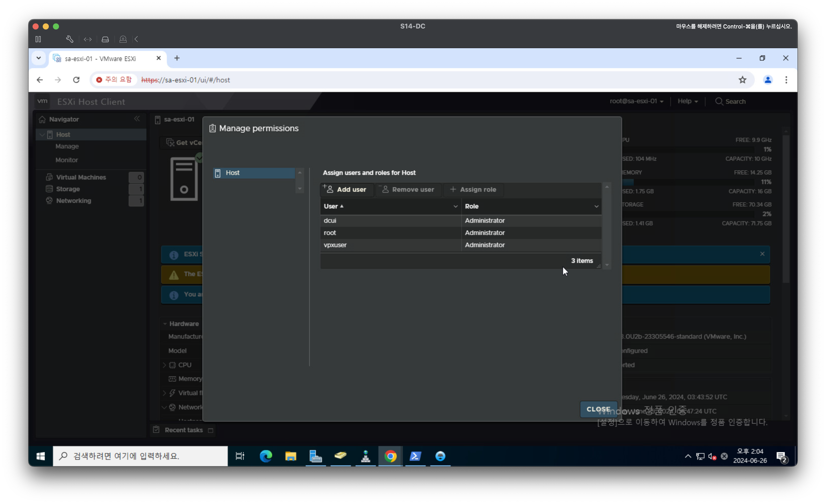Open the User column dropdown arrow
The height and width of the screenshot is (504, 826).
click(455, 206)
